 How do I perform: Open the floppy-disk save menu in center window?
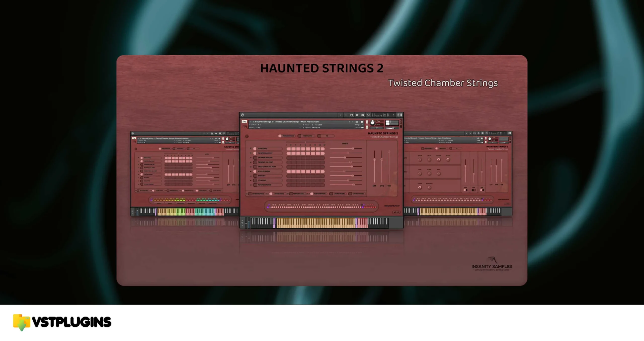(x=352, y=115)
